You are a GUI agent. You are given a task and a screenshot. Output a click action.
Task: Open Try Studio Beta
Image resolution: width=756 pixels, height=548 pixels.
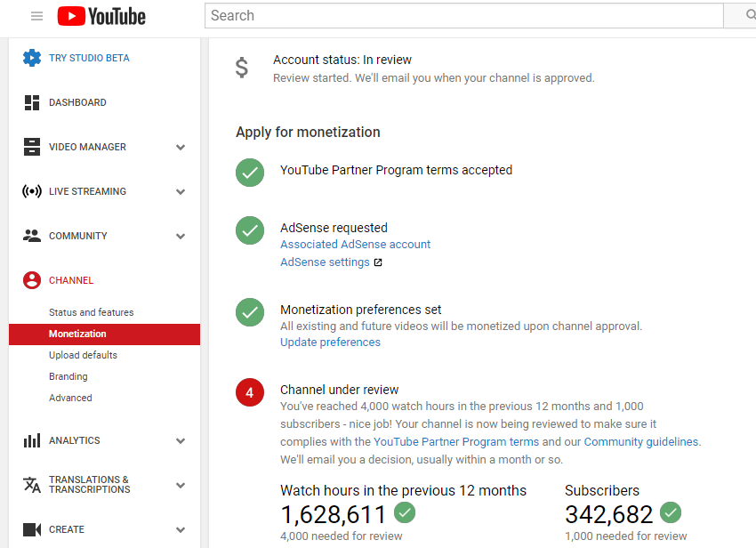(89, 58)
